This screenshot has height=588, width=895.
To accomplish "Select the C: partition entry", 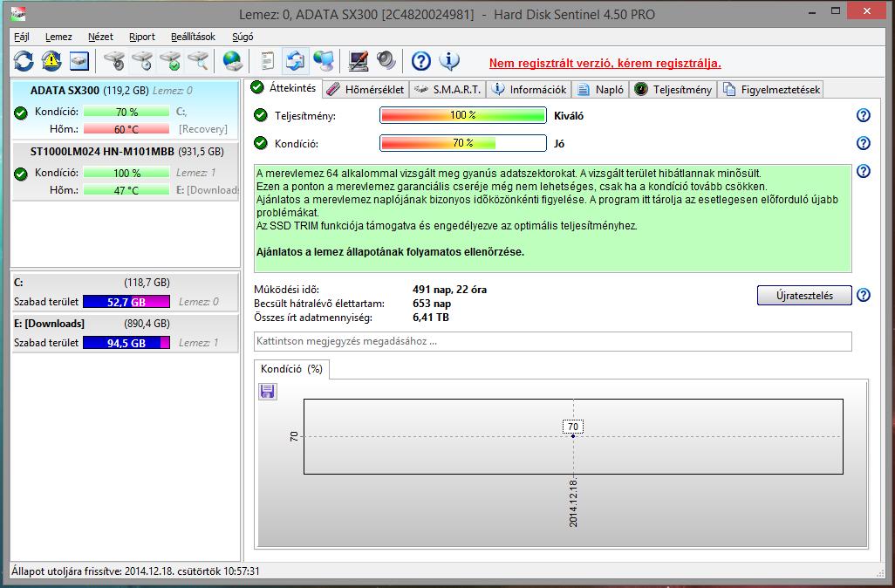I will [125, 292].
